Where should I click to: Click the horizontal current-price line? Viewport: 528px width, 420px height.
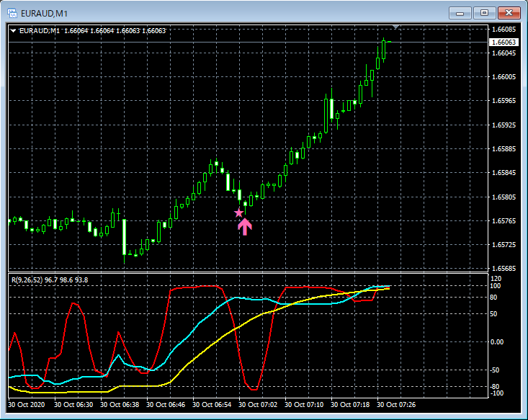pos(249,42)
